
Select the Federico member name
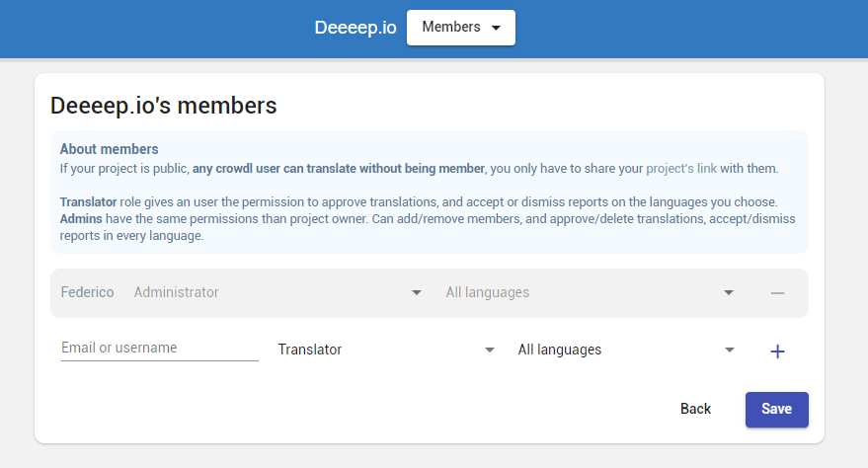point(88,292)
